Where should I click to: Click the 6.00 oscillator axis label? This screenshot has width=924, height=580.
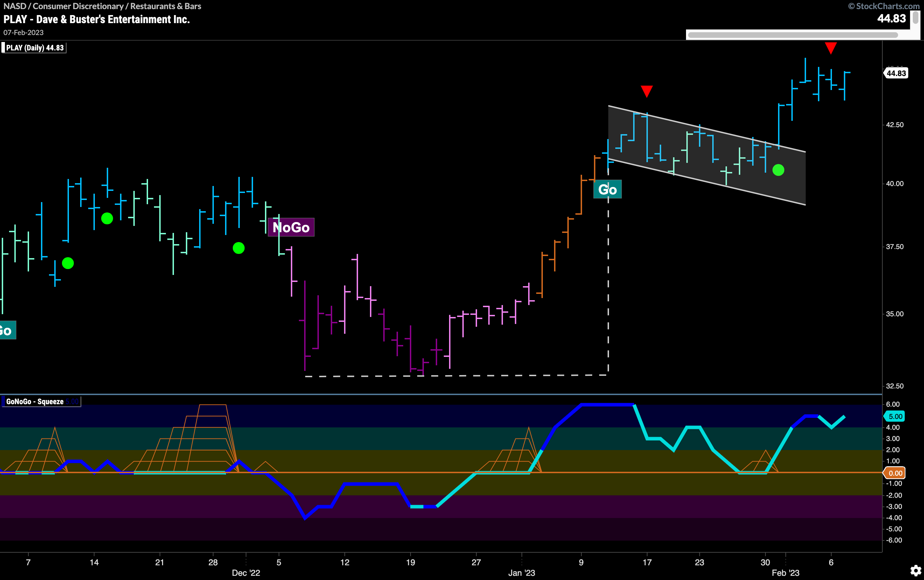click(893, 404)
